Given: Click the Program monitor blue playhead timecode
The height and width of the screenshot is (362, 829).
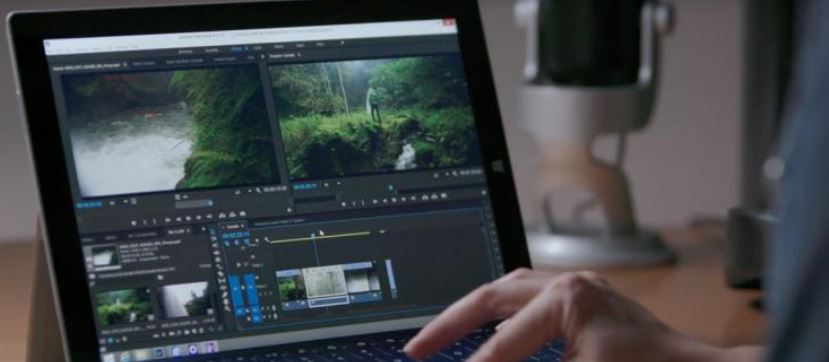Looking at the screenshot, I should point(305,187).
